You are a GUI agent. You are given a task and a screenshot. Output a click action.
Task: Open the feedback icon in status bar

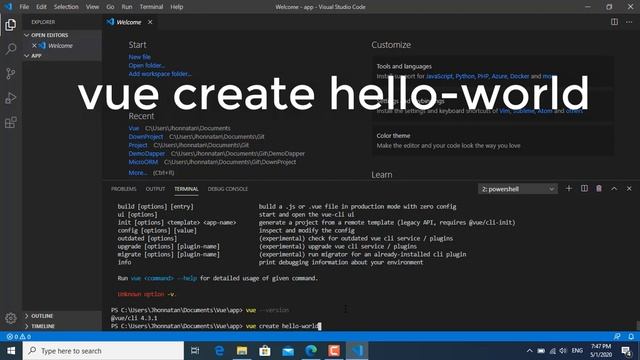617,337
